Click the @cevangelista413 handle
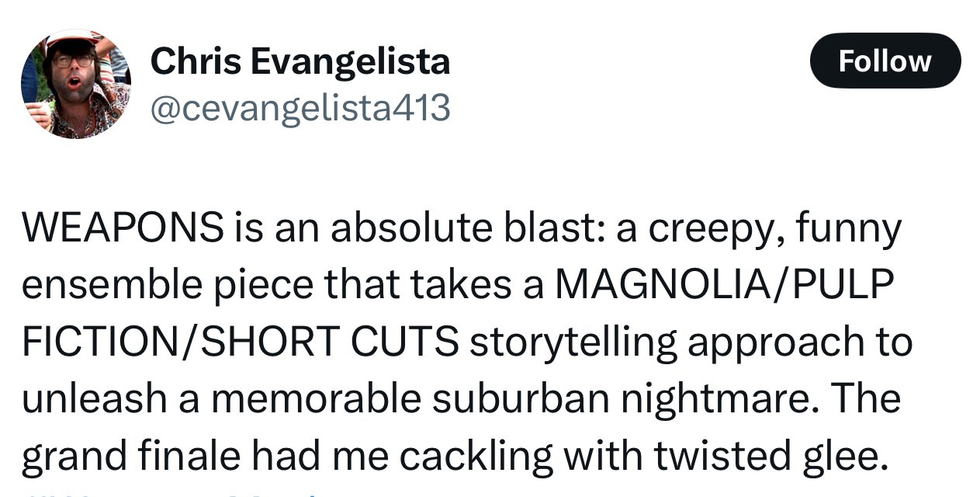Viewport: 980px width, 497px height. [x=300, y=108]
